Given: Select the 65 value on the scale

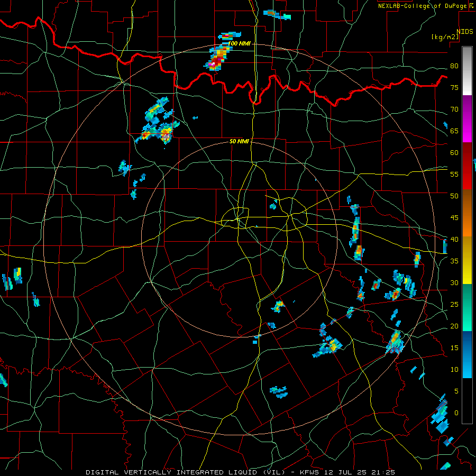Looking at the screenshot, I should [x=454, y=131].
